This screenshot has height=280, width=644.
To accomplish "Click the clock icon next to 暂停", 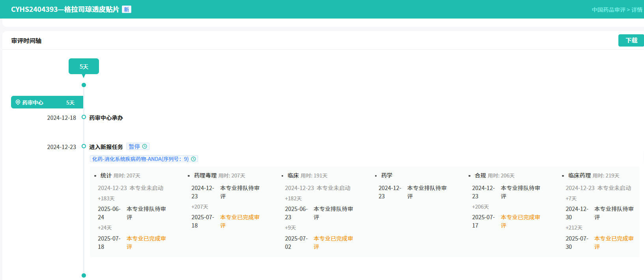I will [x=145, y=147].
